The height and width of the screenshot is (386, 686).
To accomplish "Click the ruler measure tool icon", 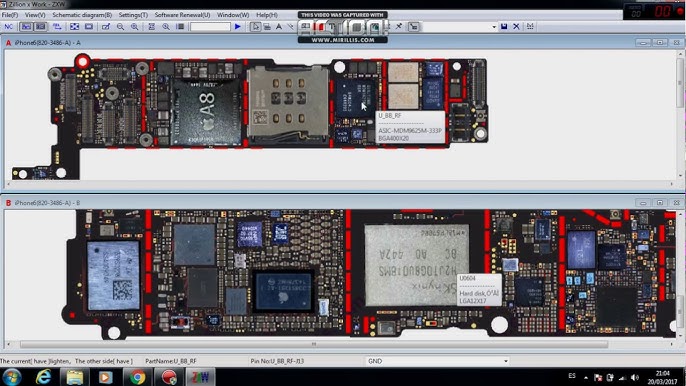I will point(267,27).
